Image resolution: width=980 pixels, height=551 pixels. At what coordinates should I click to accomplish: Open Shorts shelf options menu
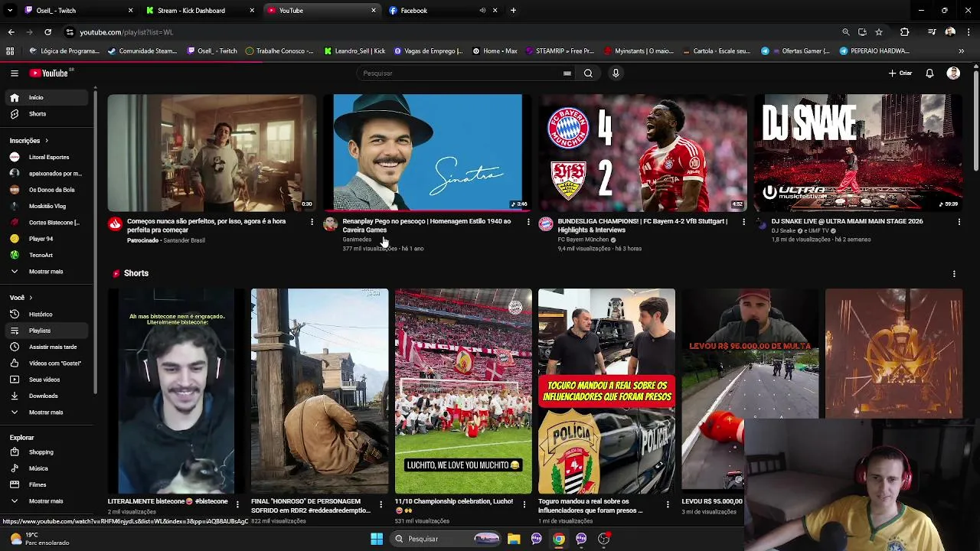pyautogui.click(x=954, y=274)
